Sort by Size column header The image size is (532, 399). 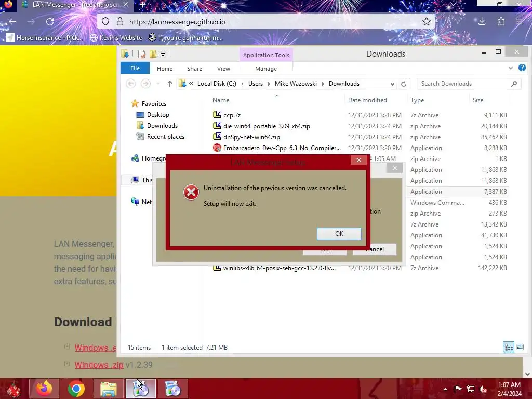[x=478, y=100]
